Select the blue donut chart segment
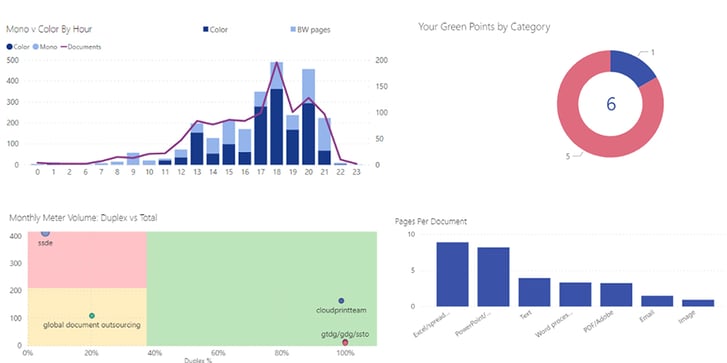The width and height of the screenshot is (727, 363). coord(634,66)
